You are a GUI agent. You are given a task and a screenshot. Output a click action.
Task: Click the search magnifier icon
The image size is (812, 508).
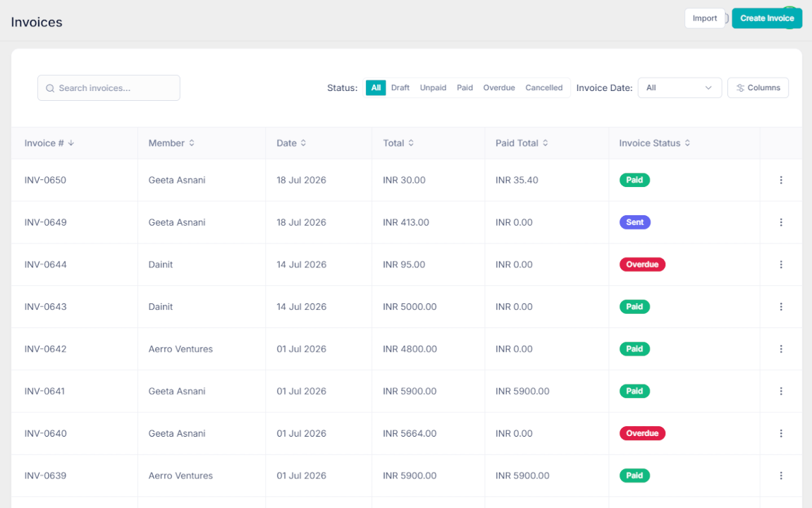click(x=50, y=88)
